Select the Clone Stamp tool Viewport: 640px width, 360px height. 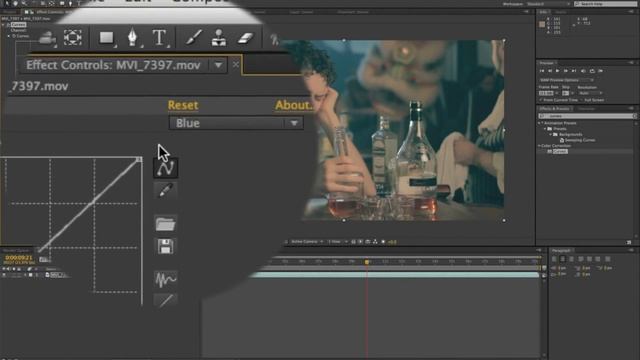(219, 38)
